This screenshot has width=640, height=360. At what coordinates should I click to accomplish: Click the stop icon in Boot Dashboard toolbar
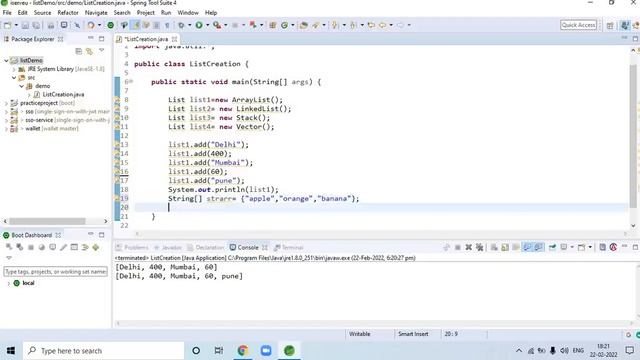(31, 247)
